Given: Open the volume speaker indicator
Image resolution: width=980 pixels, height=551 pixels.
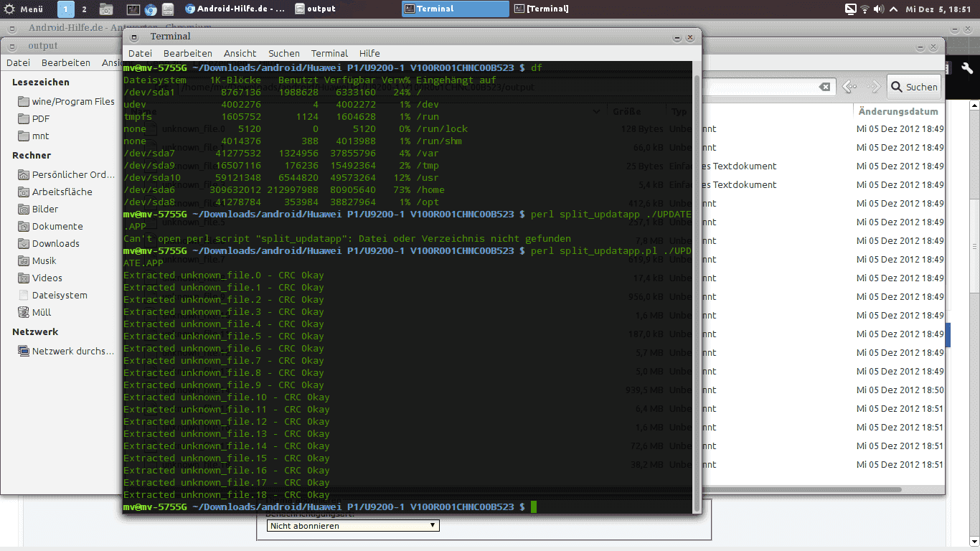Looking at the screenshot, I should pyautogui.click(x=880, y=9).
